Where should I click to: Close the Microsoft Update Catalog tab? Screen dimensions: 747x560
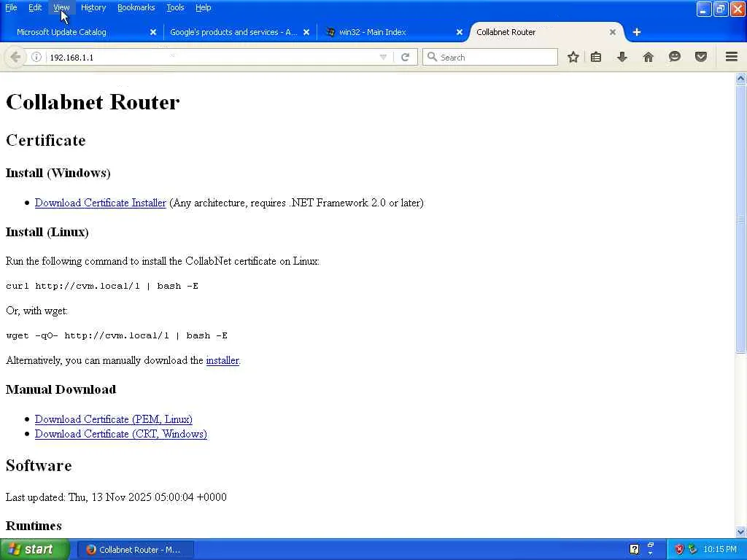click(153, 32)
